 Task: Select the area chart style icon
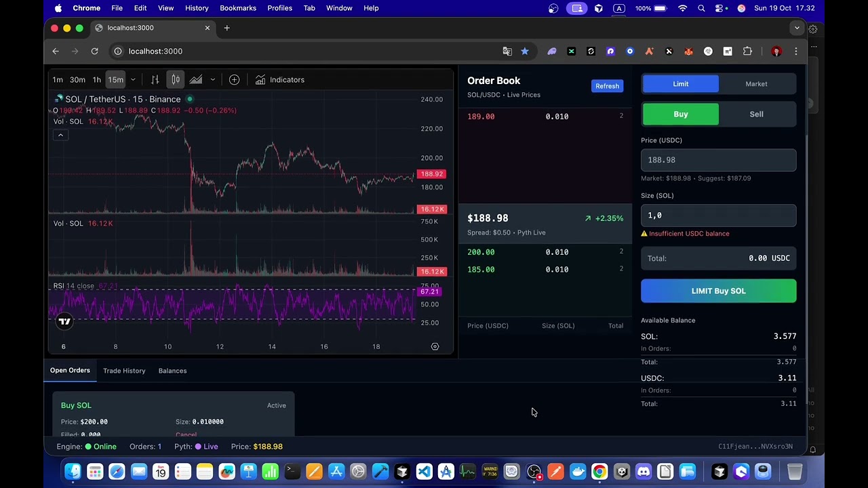coord(196,80)
